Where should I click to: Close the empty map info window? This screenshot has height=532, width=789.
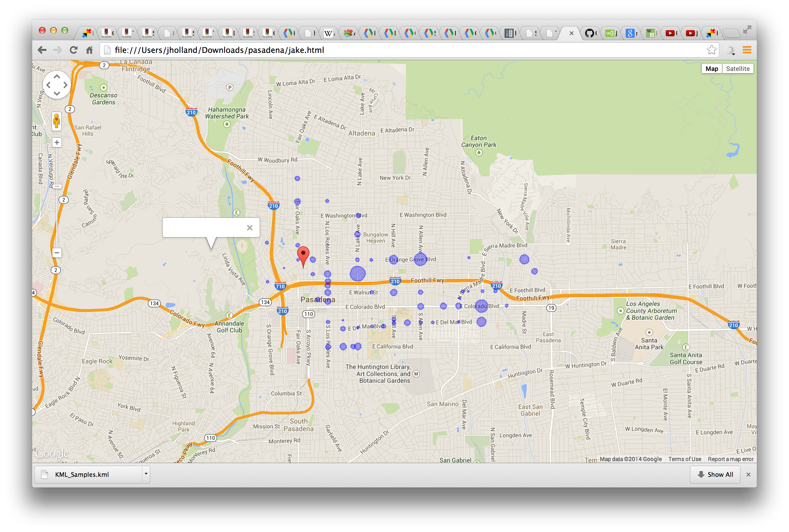249,228
